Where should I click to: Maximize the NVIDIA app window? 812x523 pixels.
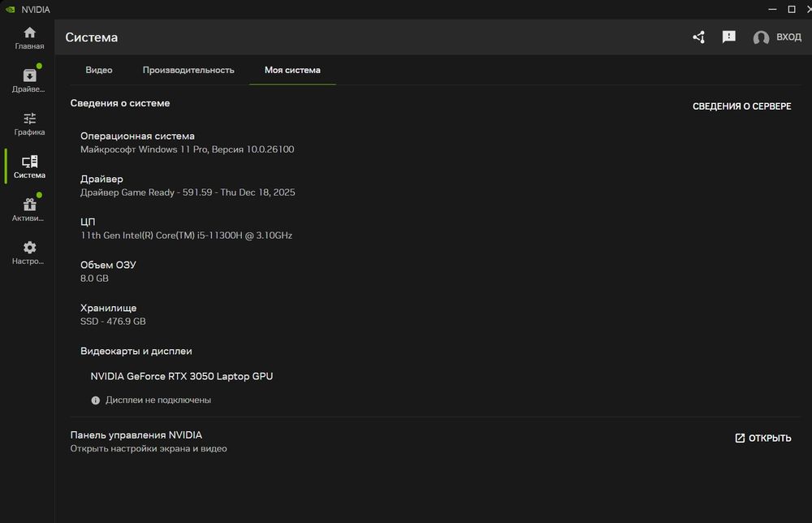click(x=791, y=9)
